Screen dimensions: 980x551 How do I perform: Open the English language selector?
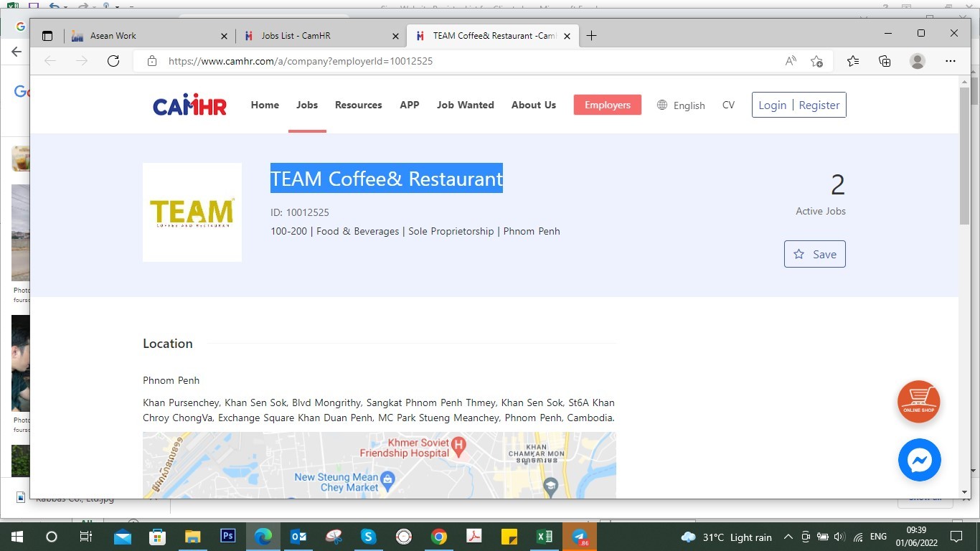pyautogui.click(x=682, y=105)
